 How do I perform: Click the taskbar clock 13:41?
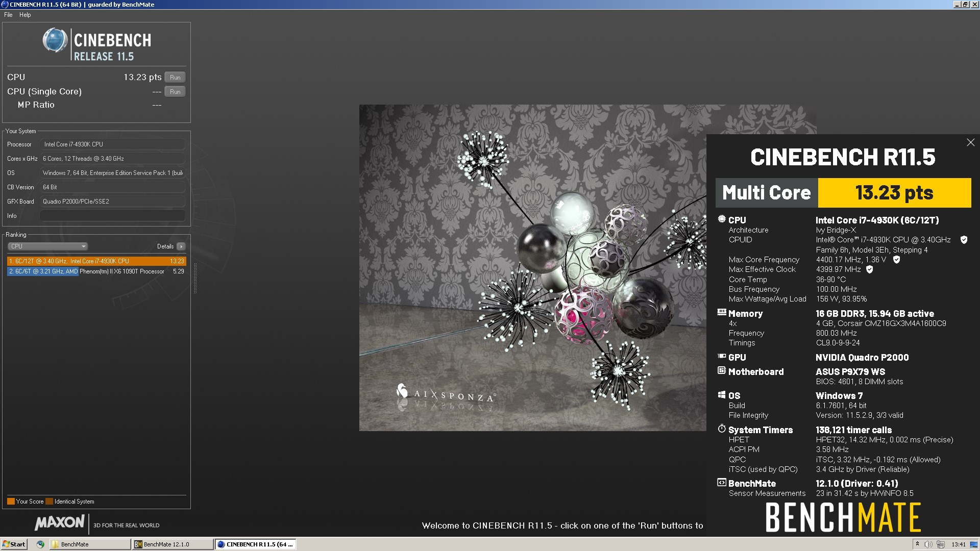pos(959,544)
